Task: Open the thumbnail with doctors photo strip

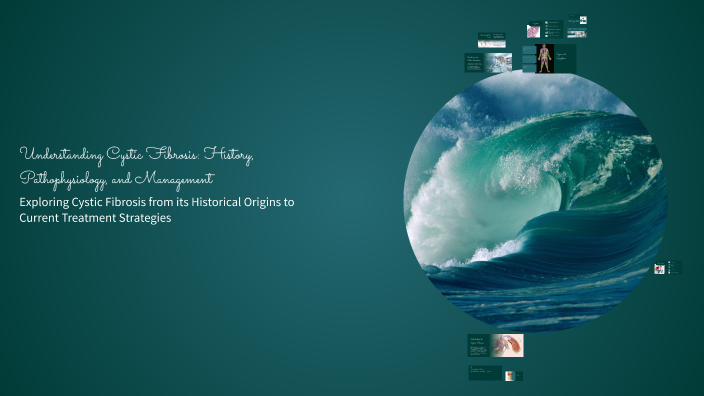Action: point(577,33)
